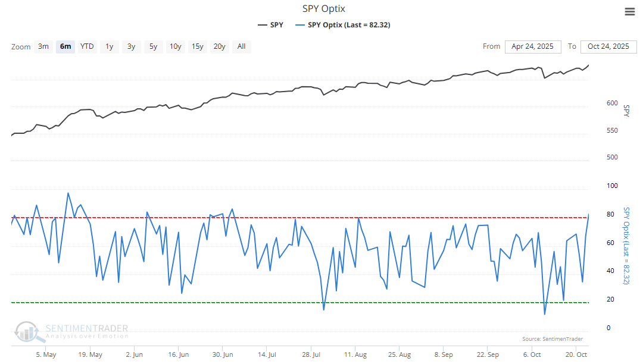Click the 28. Jul axis label
Image resolution: width=643 pixels, height=364 pixels.
pyautogui.click(x=311, y=354)
